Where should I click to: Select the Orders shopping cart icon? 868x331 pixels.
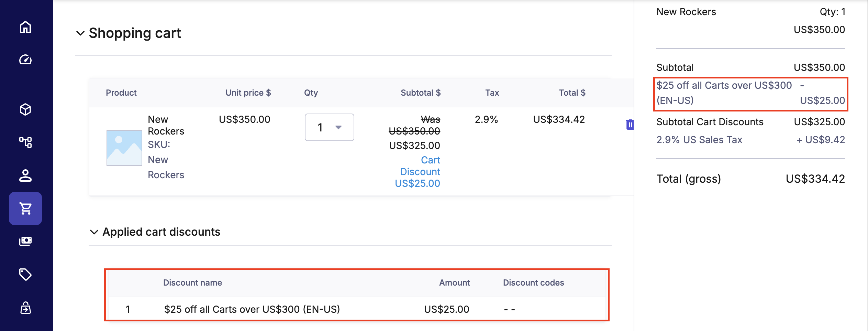[25, 209]
